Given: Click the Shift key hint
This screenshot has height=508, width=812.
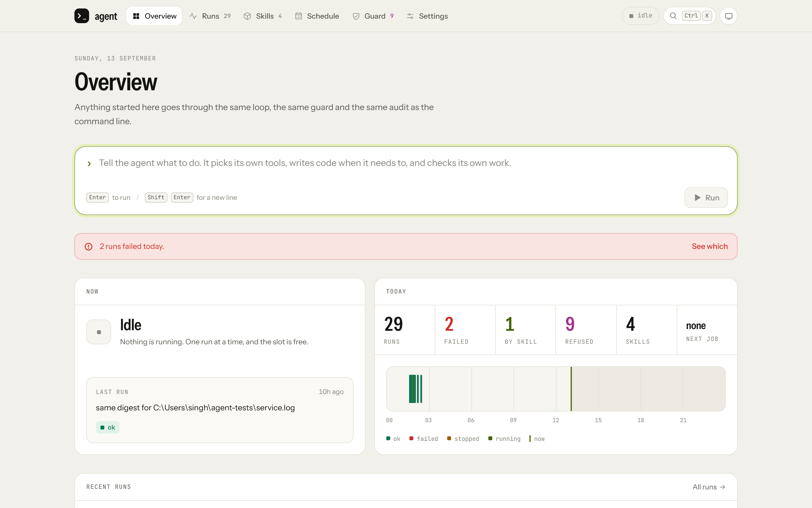Looking at the screenshot, I should [x=156, y=198].
